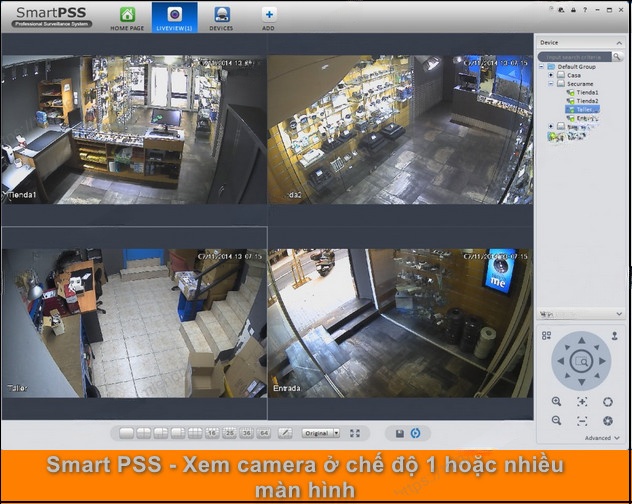Open the HOME PAGE tab
The image size is (632, 504).
click(x=127, y=19)
